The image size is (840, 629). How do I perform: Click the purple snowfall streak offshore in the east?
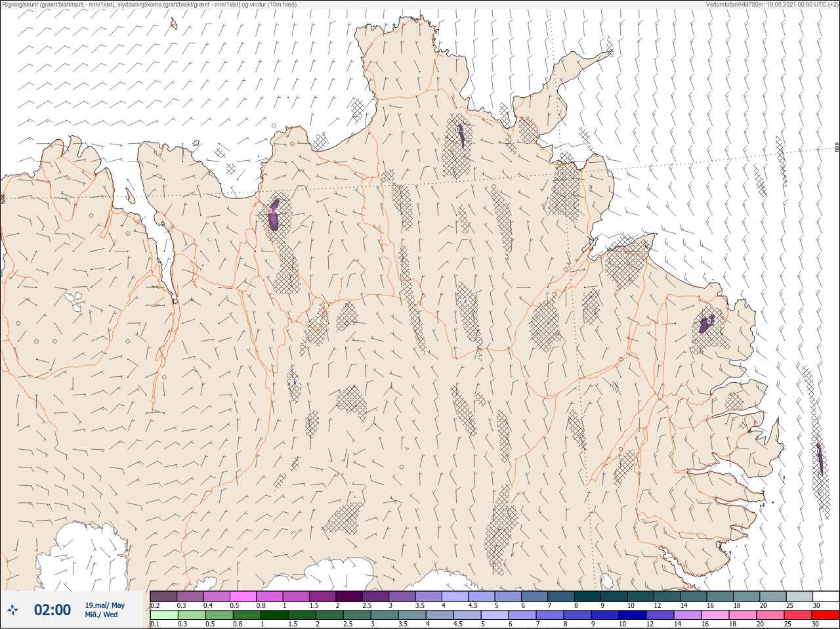pyautogui.click(x=820, y=458)
